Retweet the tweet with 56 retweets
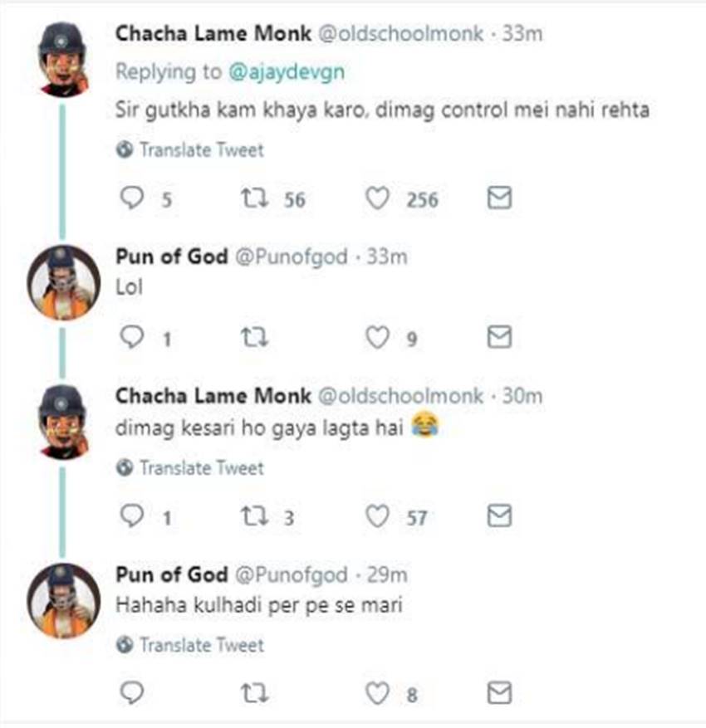706x728 pixels. pos(252,198)
